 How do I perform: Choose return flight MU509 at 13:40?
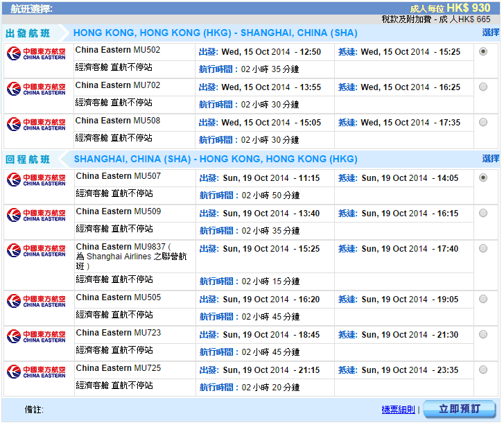click(x=483, y=213)
